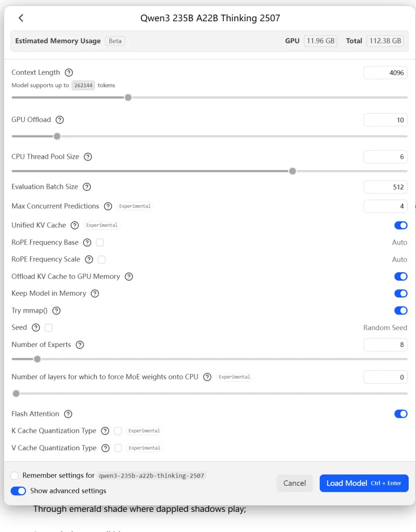Screen dimensions: 416x532
Task: Enable K Cache Quantization Type checkbox
Action: pos(118,431)
